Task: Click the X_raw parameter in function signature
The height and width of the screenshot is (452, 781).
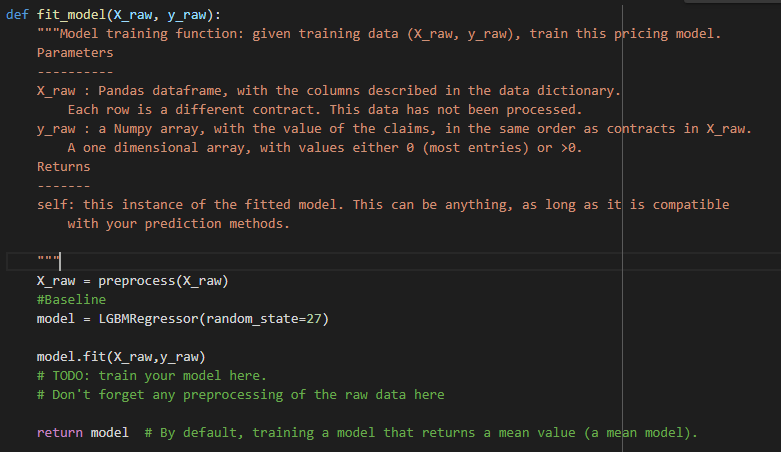Action: (x=132, y=15)
